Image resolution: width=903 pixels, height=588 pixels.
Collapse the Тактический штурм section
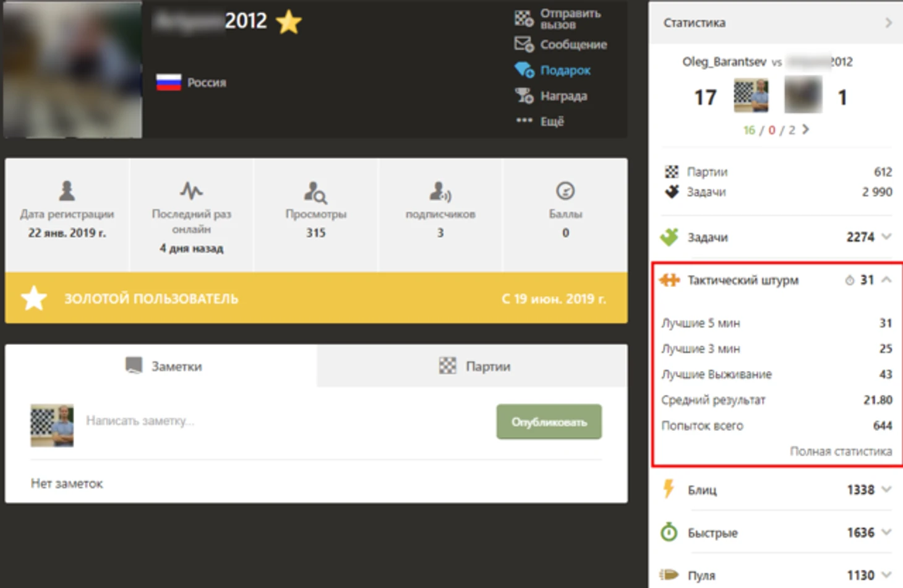click(887, 280)
